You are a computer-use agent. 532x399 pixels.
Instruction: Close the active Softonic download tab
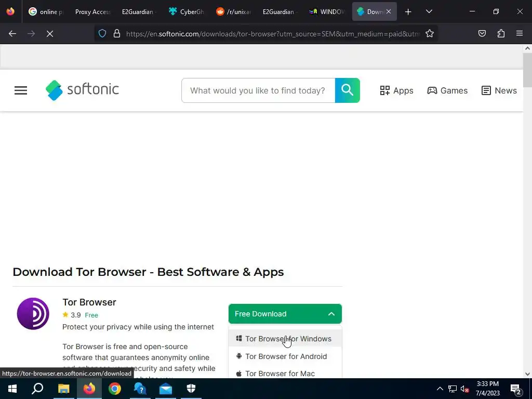[389, 11]
